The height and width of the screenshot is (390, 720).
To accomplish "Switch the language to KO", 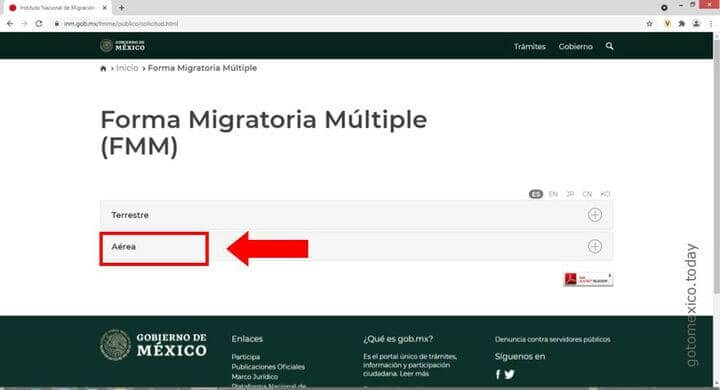I will click(x=605, y=194).
